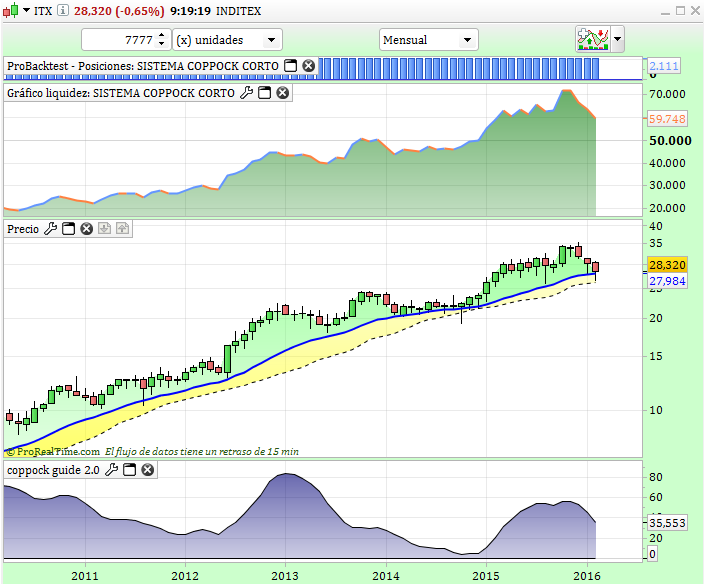Expand the indicator button dropdown arrow
Viewport: 704px width, 584px height.
coord(617,40)
